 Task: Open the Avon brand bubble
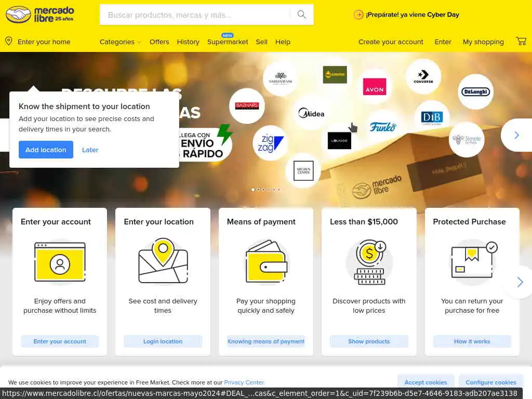click(375, 87)
